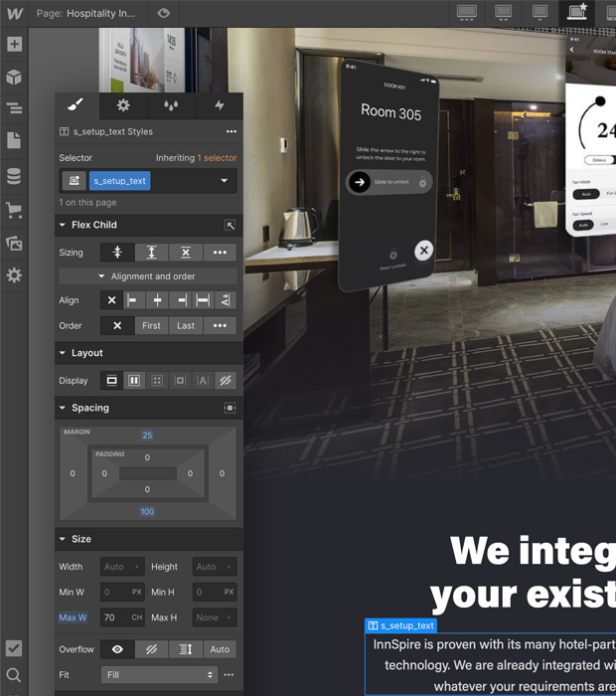Switch to the Interactions lightning tab
This screenshot has height=696, width=616.
[220, 105]
